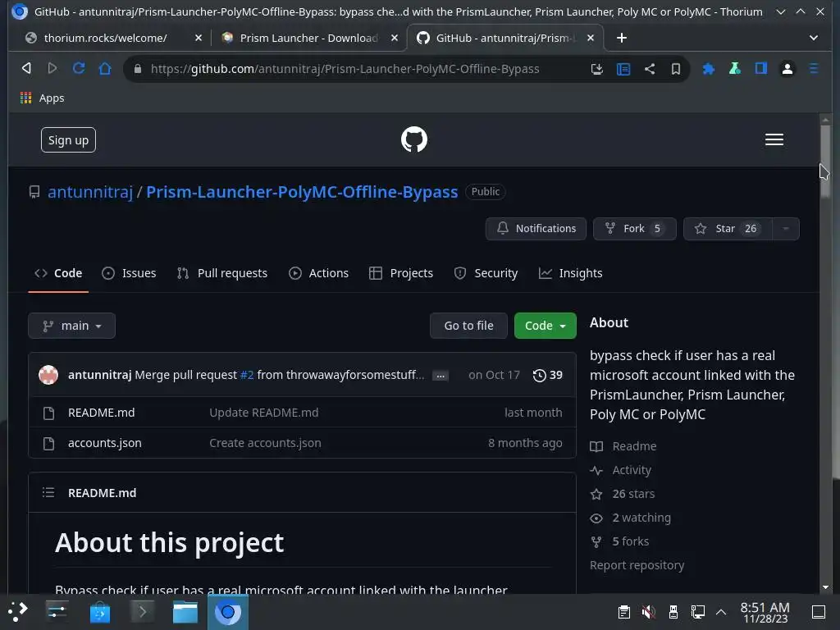The width and height of the screenshot is (840, 630).
Task: Click the page vertical scrollbar thumb
Action: pos(825,161)
